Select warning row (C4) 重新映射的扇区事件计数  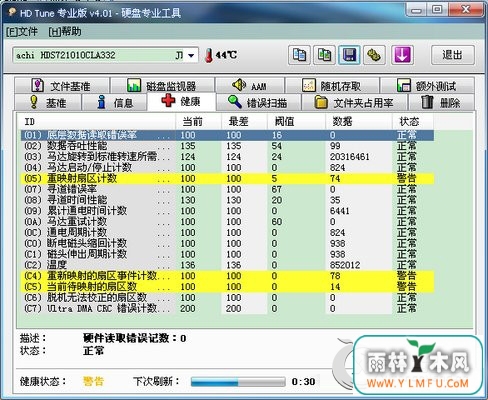pyautogui.click(x=227, y=276)
